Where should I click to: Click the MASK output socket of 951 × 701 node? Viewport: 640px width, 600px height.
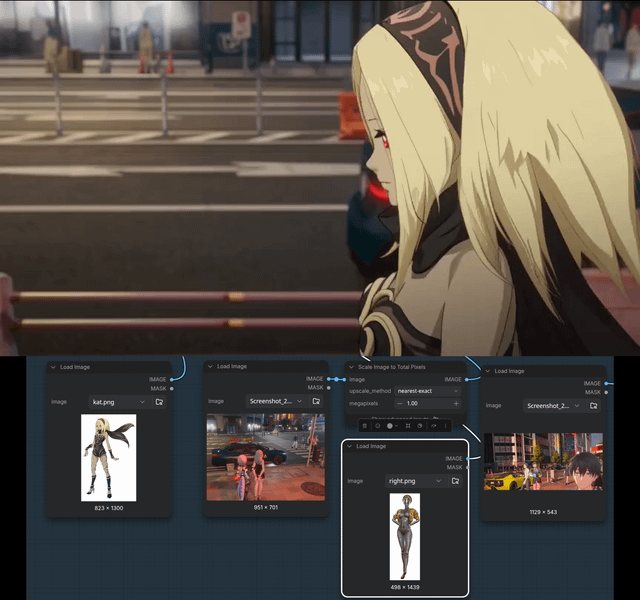pos(329,388)
